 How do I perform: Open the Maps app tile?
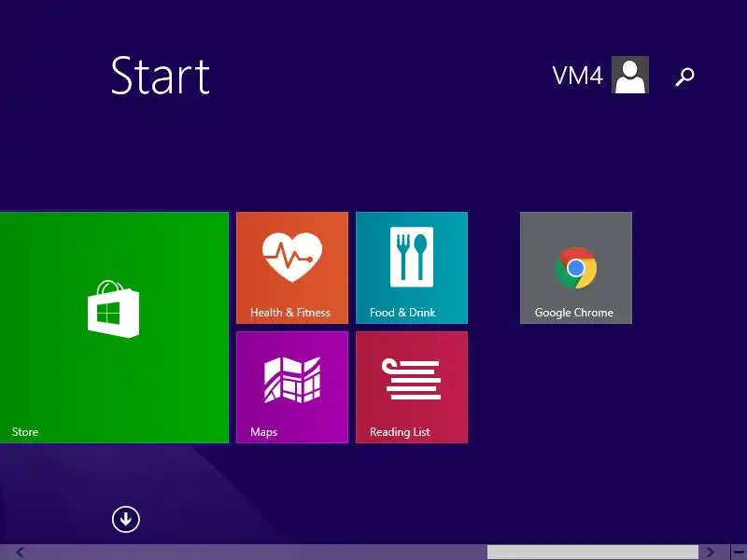(x=292, y=387)
